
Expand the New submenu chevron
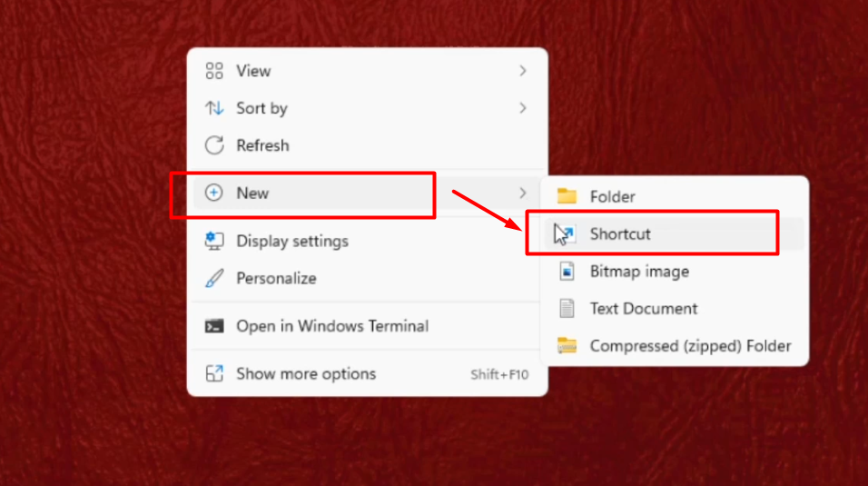tap(523, 193)
